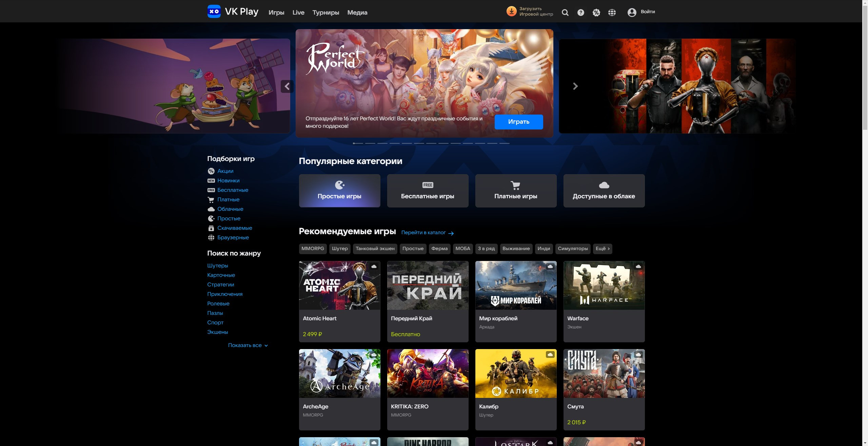
Task: Click the search magnifier icon in header
Action: point(565,13)
